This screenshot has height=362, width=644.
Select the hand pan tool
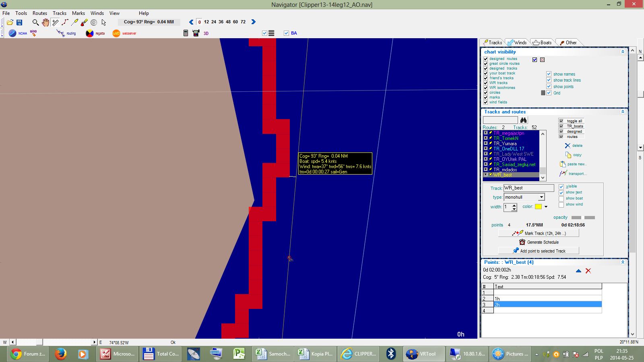coord(45,22)
